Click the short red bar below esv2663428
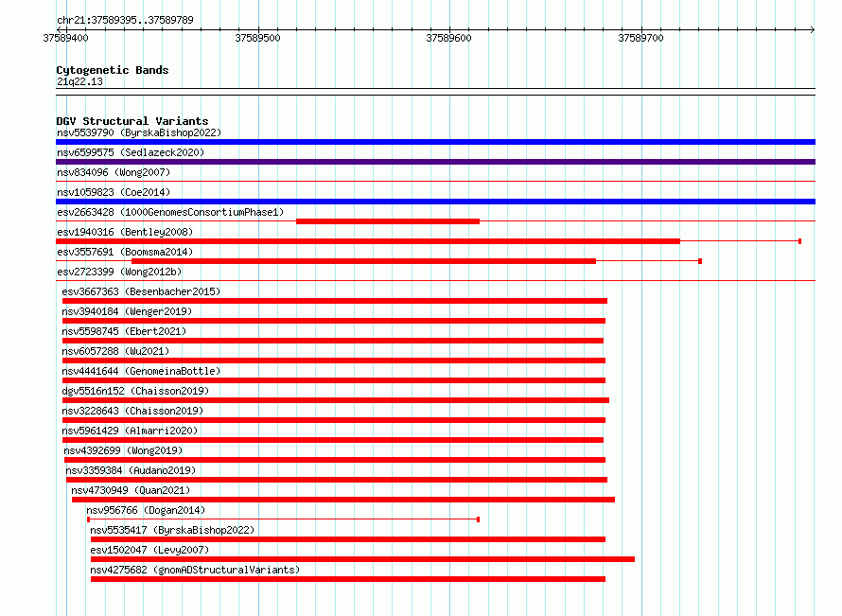Image resolution: width=842 pixels, height=616 pixels. (388, 221)
